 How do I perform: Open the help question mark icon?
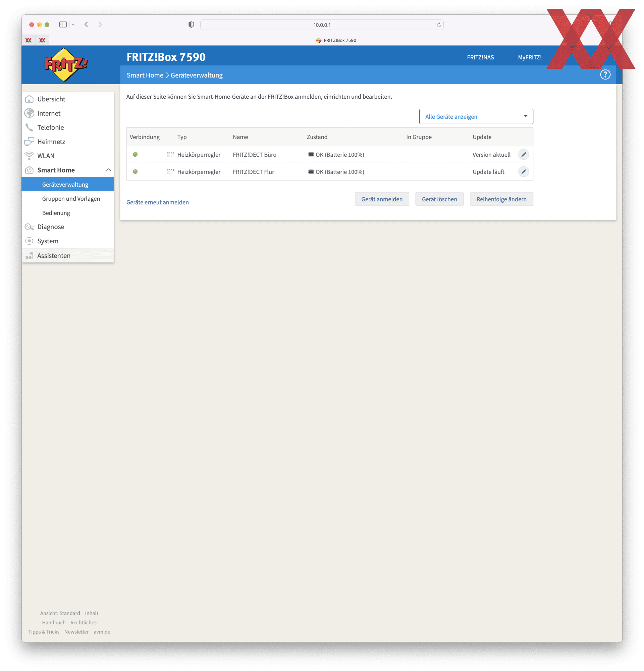(605, 75)
